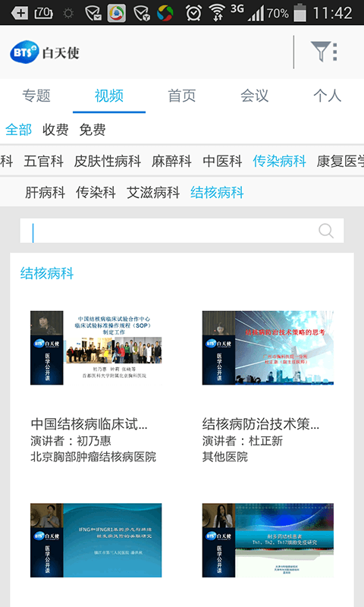Image resolution: width=364 pixels, height=607 pixels.
Task: Select the 免费 filter option
Action: pyautogui.click(x=93, y=130)
